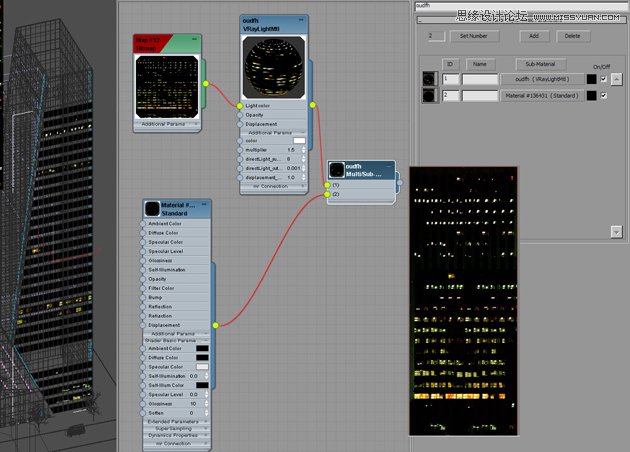Click the (2) input socket on Multi/Sub node

coord(327,194)
